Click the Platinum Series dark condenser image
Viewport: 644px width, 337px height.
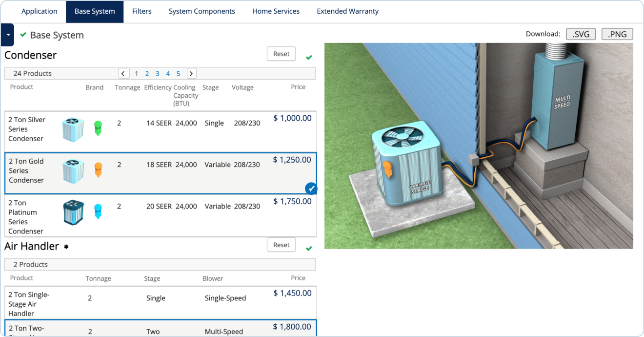pos(73,212)
